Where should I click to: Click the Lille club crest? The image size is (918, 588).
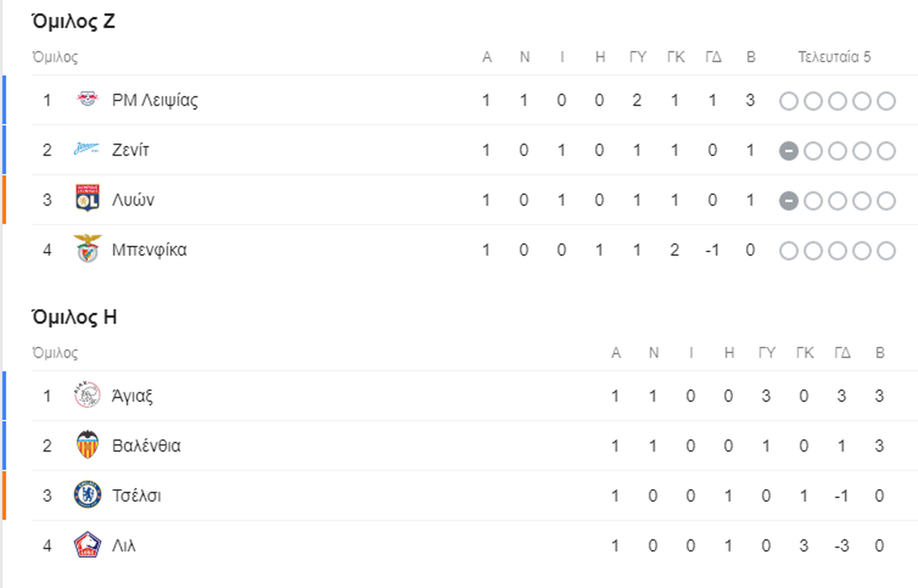click(x=87, y=544)
